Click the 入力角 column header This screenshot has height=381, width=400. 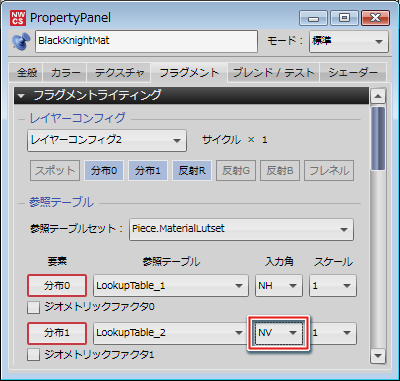pyautogui.click(x=279, y=262)
